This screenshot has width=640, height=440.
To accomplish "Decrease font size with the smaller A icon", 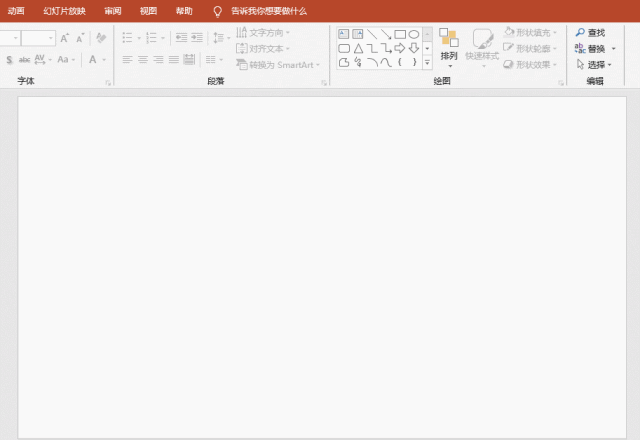I will pyautogui.click(x=80, y=38).
